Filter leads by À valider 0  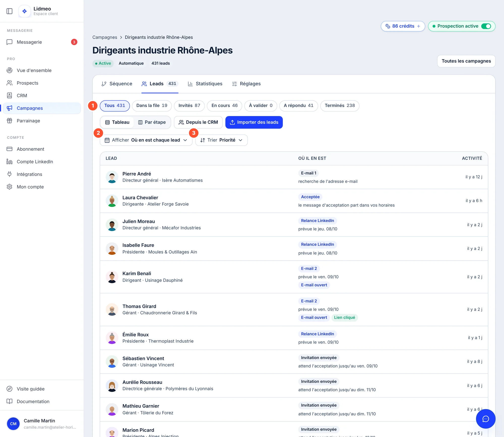261,106
